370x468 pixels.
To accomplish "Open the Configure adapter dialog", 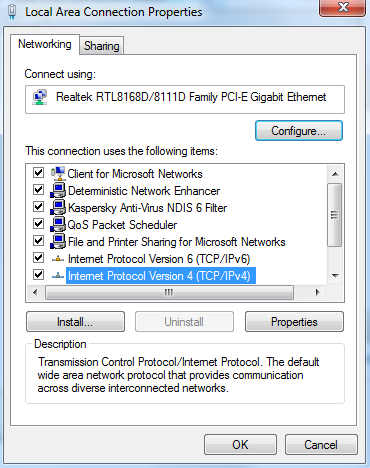I will (x=299, y=131).
